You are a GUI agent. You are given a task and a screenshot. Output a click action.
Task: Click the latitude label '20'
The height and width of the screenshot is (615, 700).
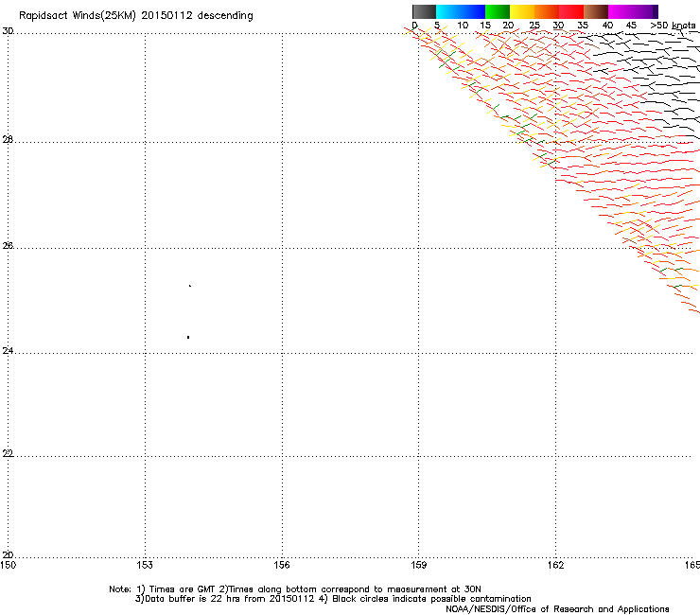(8, 555)
